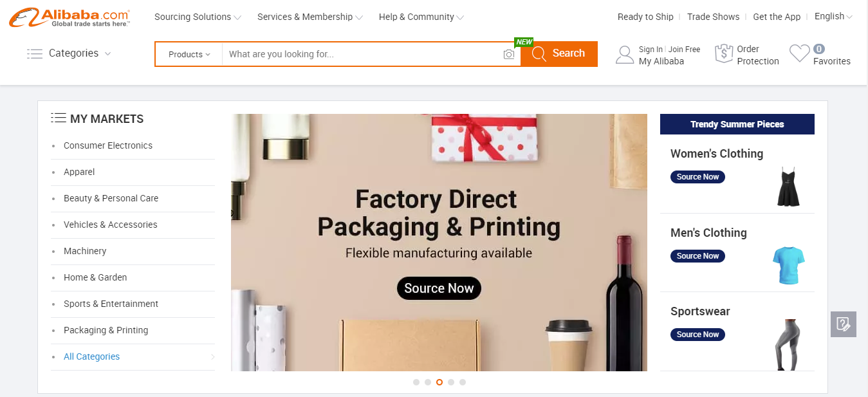Switch to the fourth banner slide dot
This screenshot has width=868, height=397.
(x=451, y=382)
